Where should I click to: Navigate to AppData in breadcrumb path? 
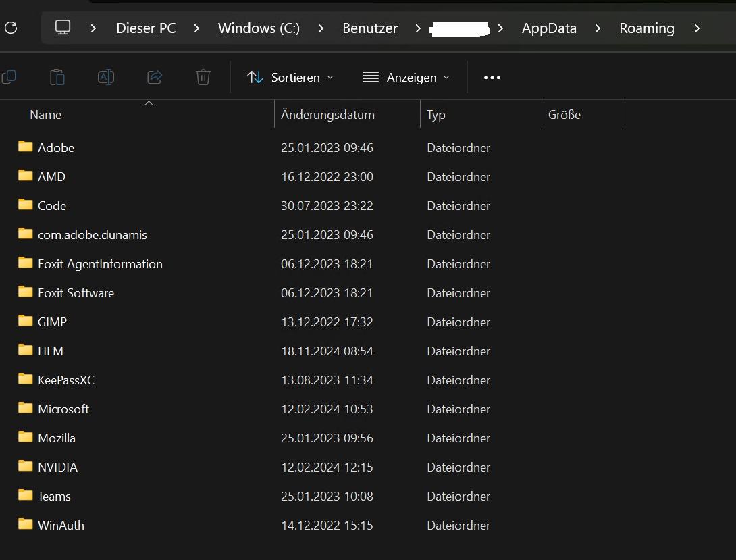549,28
